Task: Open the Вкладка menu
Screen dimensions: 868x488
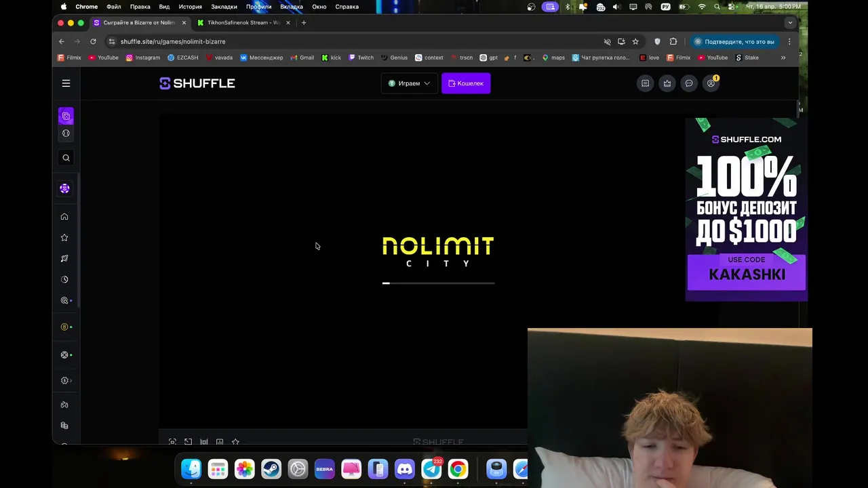Action: (x=292, y=7)
